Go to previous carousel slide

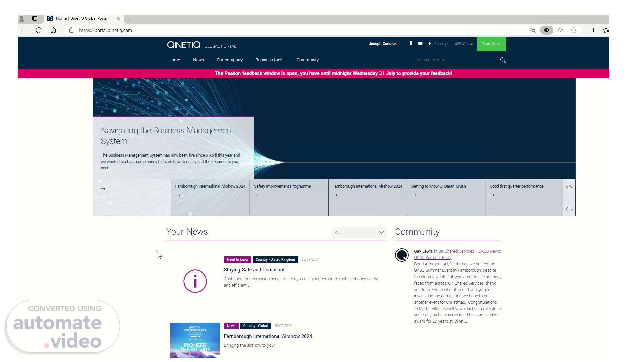[x=567, y=209]
